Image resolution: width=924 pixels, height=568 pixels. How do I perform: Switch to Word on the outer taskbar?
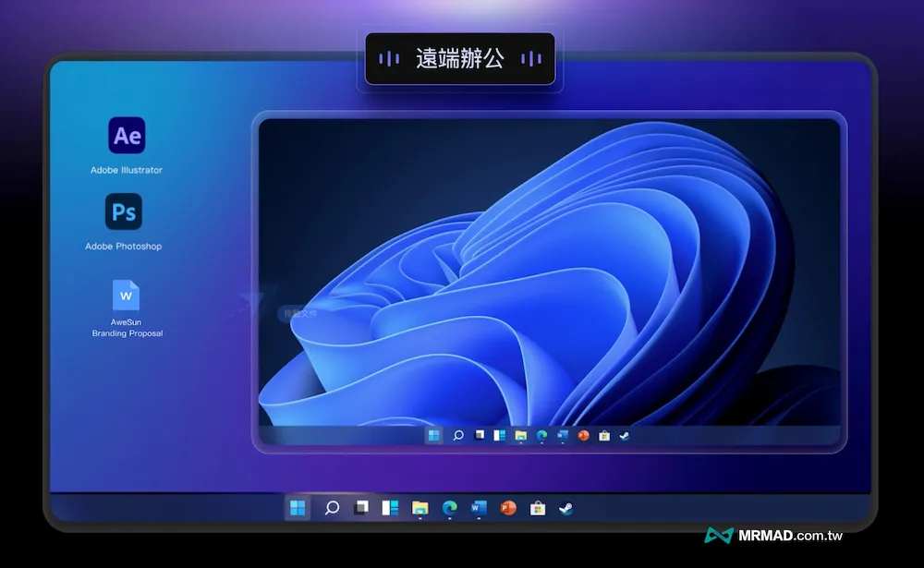tap(479, 507)
